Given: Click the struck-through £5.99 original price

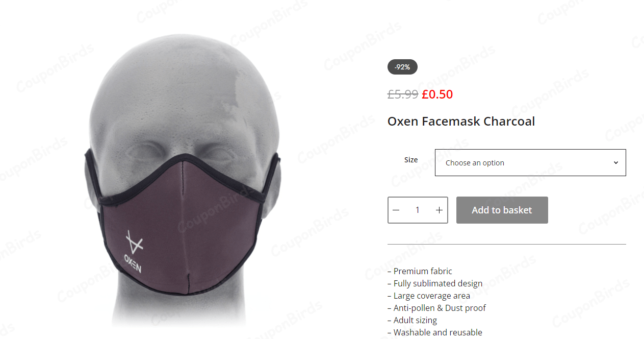Looking at the screenshot, I should (403, 94).
